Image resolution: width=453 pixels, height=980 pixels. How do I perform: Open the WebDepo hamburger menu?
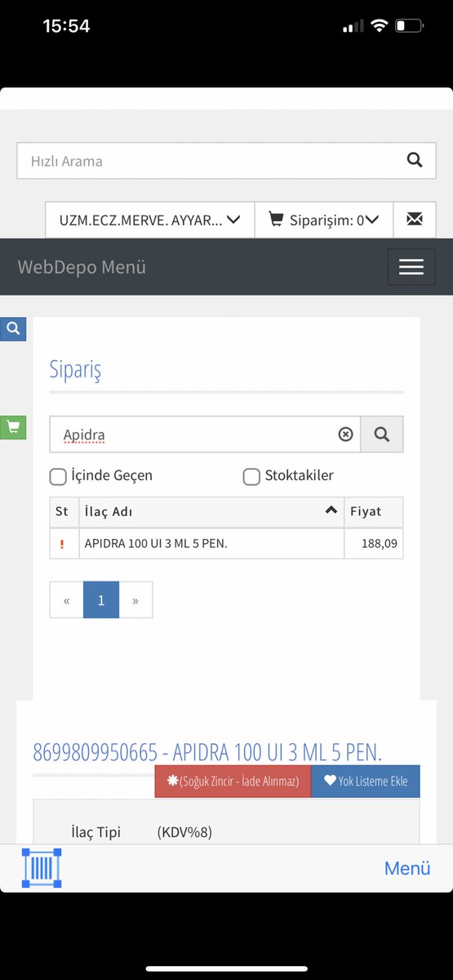pos(411,267)
